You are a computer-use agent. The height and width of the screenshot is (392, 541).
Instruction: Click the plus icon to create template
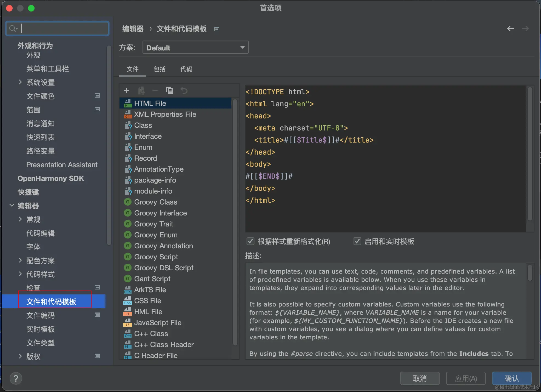pos(127,90)
